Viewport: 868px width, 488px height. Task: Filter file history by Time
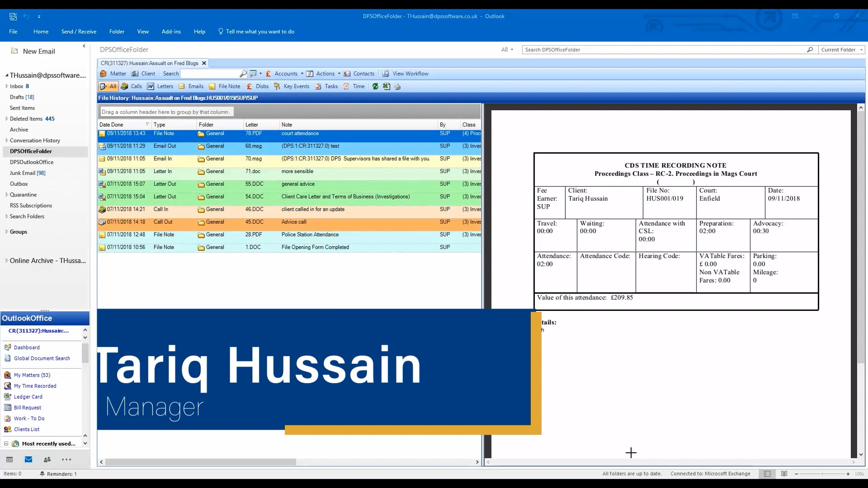(x=354, y=86)
